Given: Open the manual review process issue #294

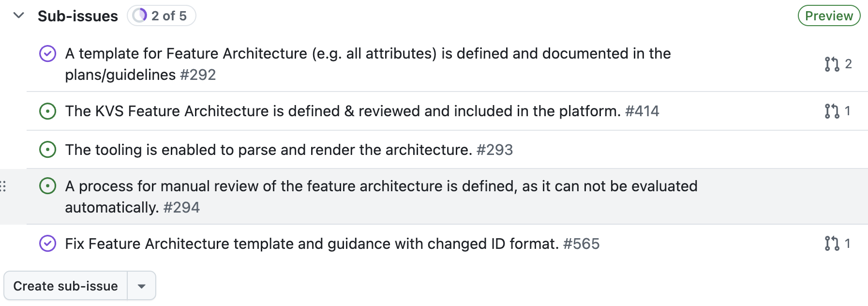Looking at the screenshot, I should tap(381, 186).
